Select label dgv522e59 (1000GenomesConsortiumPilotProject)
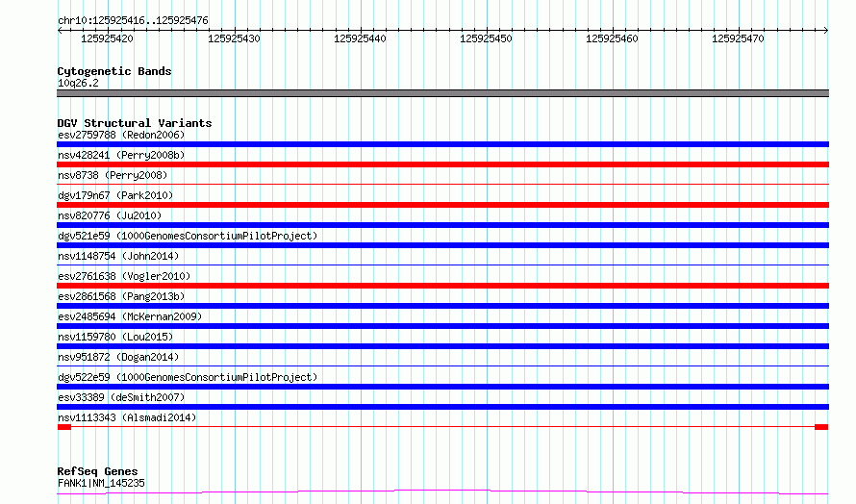The height and width of the screenshot is (504, 856). [x=188, y=377]
